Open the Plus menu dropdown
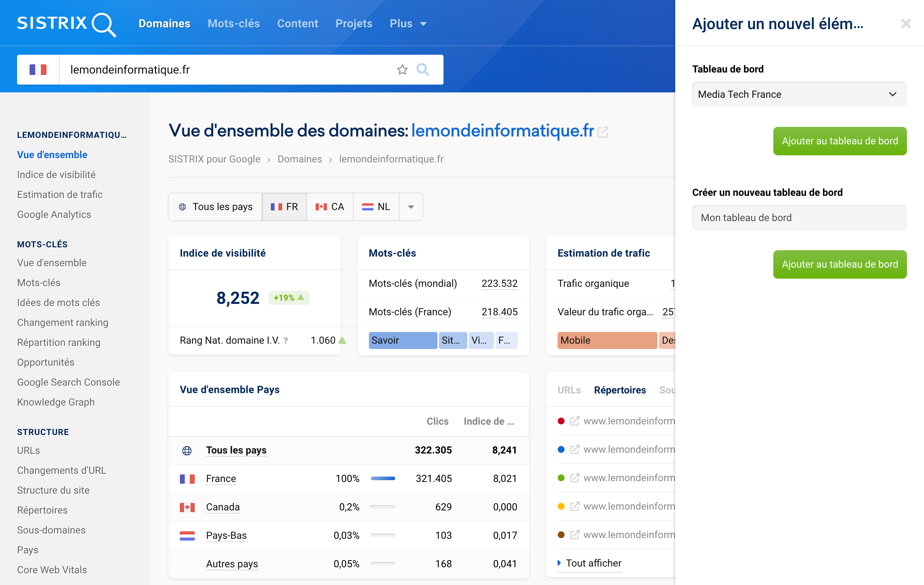Image resolution: width=924 pixels, height=585 pixels. [408, 24]
